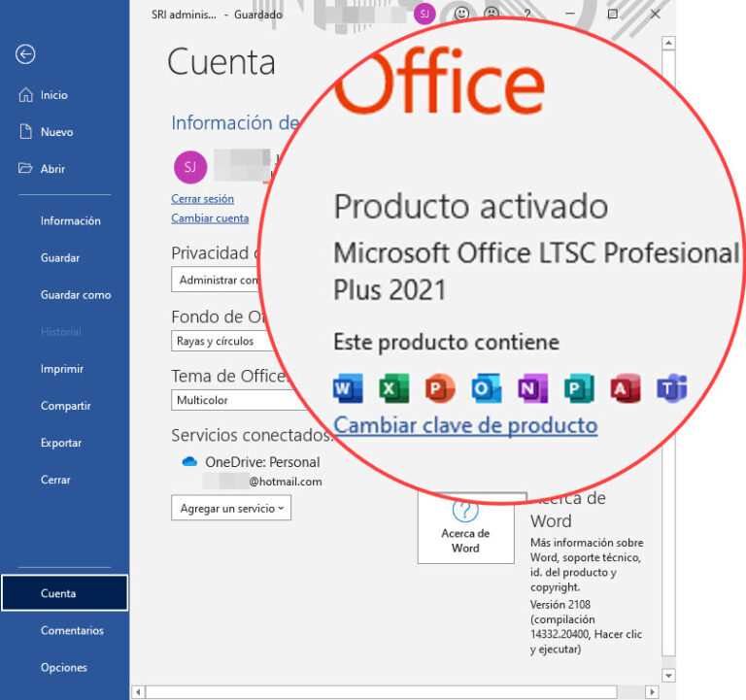Click the Publisher app icon
The image size is (746, 700).
click(579, 388)
